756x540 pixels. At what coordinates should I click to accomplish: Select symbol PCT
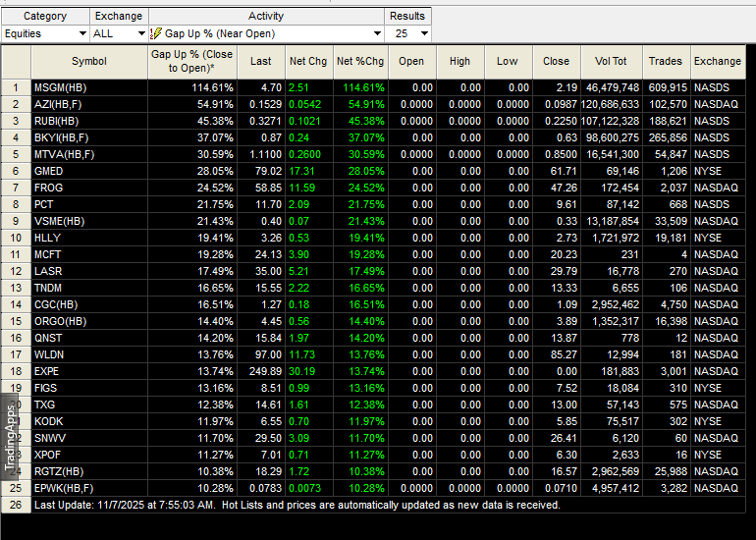click(43, 204)
